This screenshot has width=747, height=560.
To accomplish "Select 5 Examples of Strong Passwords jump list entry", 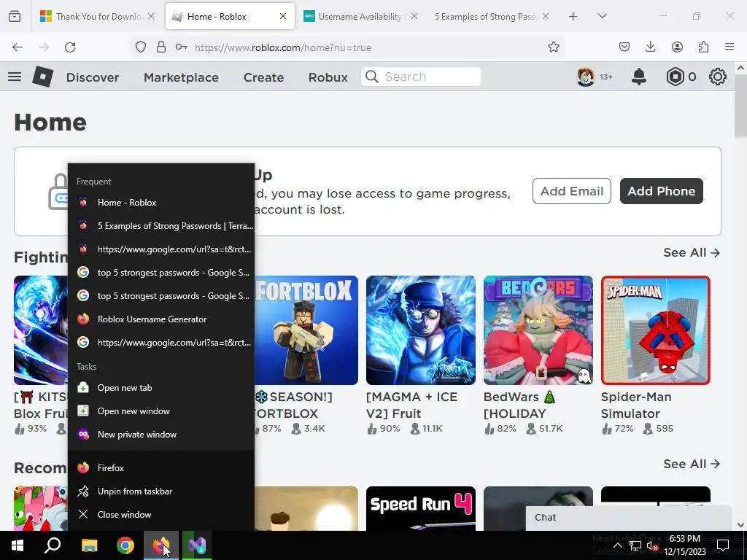I will point(161,226).
